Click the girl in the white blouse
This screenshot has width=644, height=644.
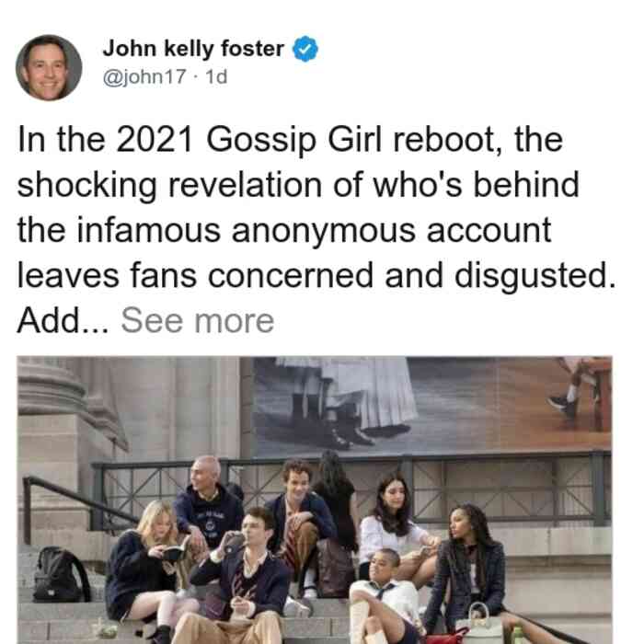(x=396, y=525)
